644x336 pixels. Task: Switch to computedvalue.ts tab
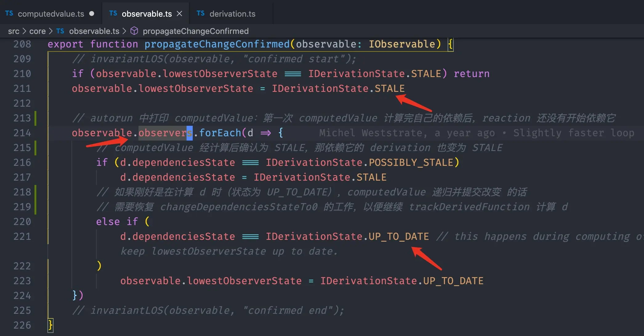point(51,14)
